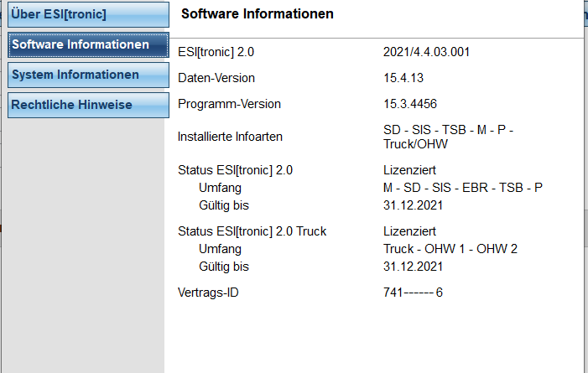Select the Programm-Version value 15.3.4456

[x=410, y=104]
